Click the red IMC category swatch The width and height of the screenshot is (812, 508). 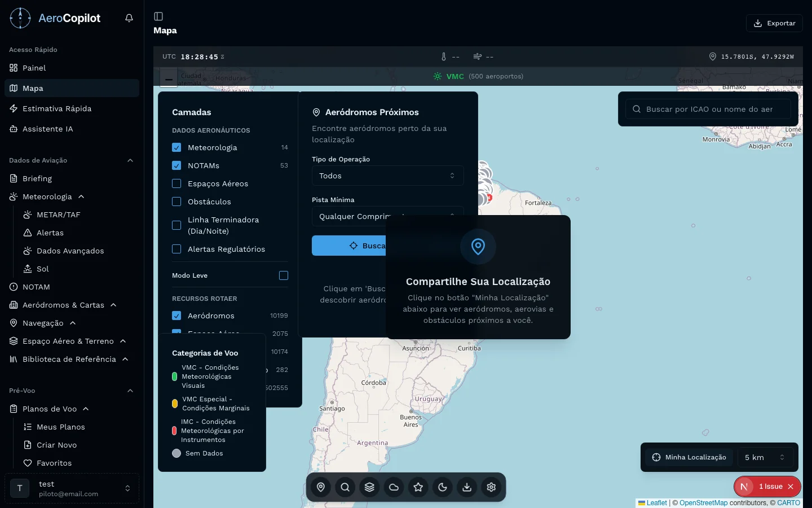174,431
